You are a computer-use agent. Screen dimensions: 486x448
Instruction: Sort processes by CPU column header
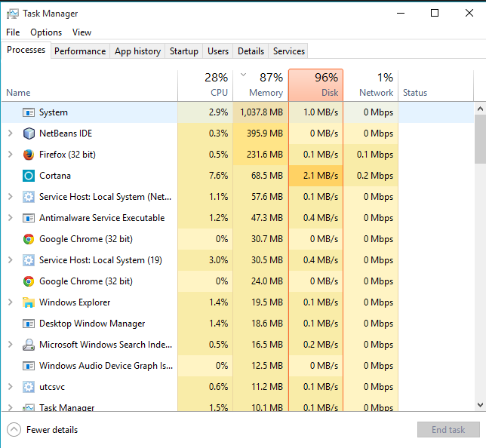point(205,84)
